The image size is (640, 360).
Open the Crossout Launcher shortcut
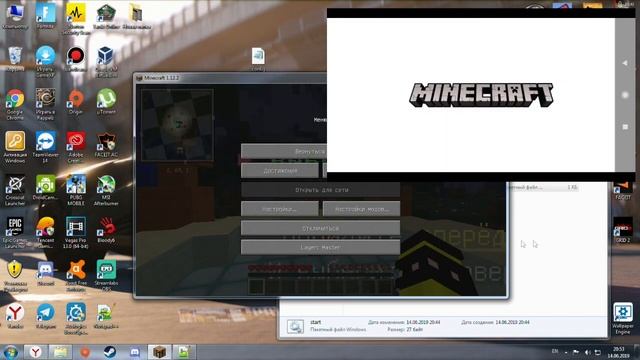pyautogui.click(x=15, y=189)
